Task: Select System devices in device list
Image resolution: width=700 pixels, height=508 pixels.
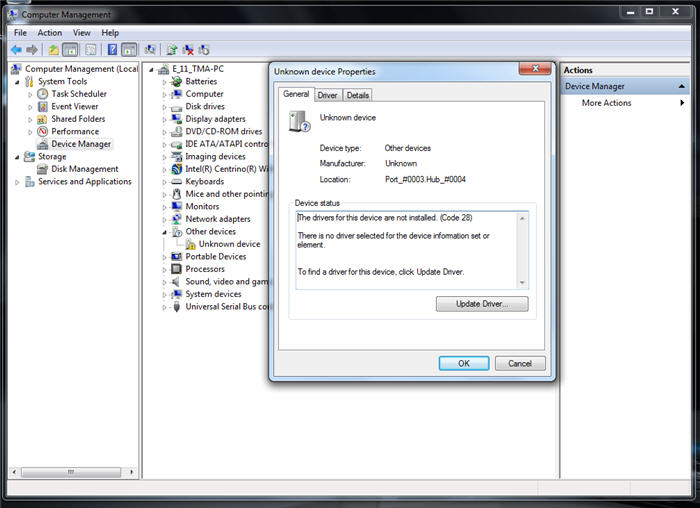Action: [x=213, y=294]
